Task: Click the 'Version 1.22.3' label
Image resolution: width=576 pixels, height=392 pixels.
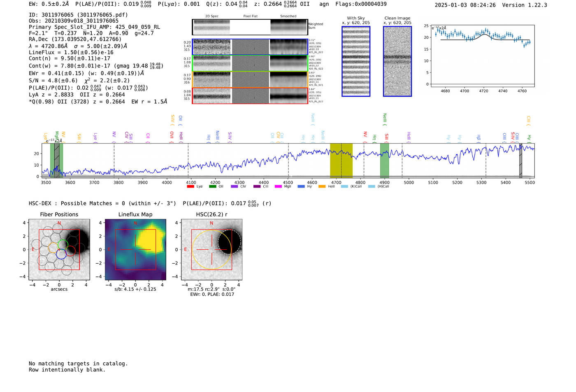Action: coord(525,5)
